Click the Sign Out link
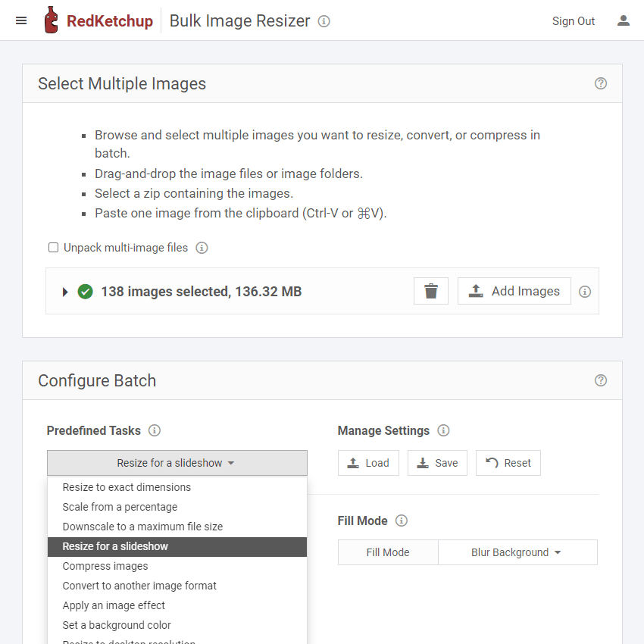The image size is (644, 644). point(574,21)
